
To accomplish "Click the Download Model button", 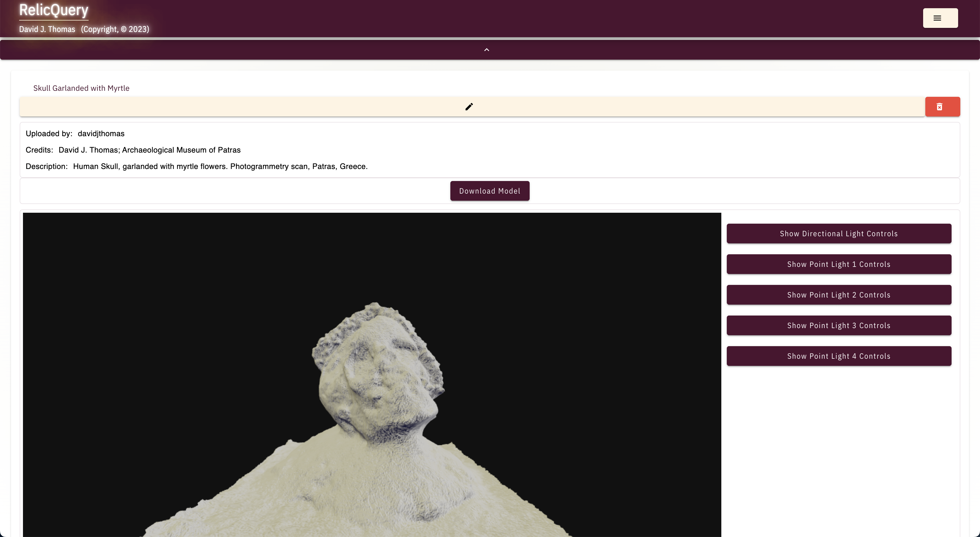I will point(490,191).
